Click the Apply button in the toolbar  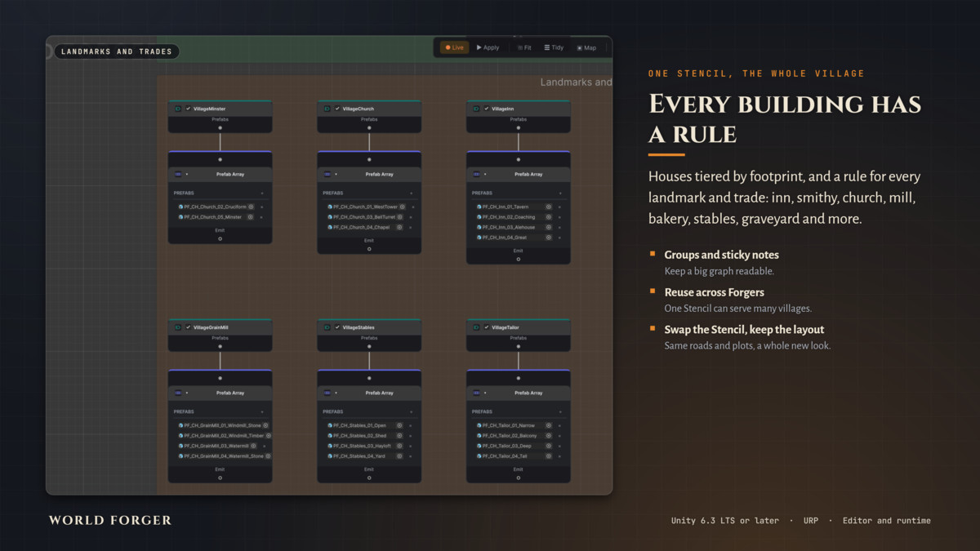(488, 47)
